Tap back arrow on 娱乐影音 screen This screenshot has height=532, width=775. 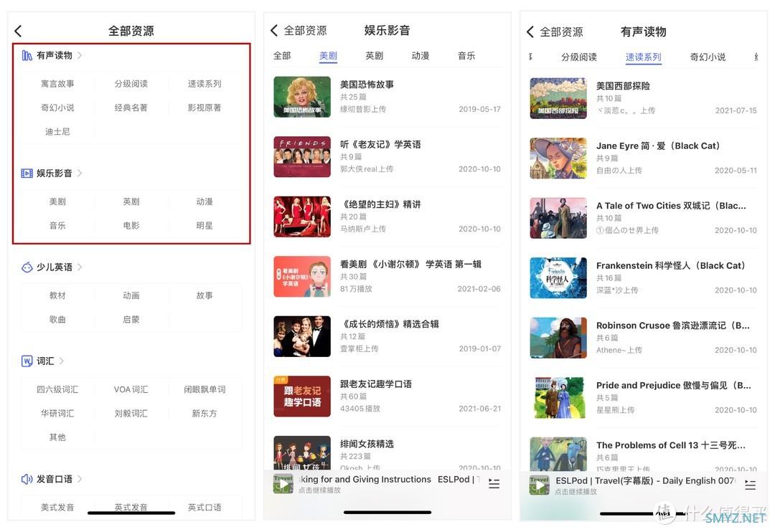point(274,30)
